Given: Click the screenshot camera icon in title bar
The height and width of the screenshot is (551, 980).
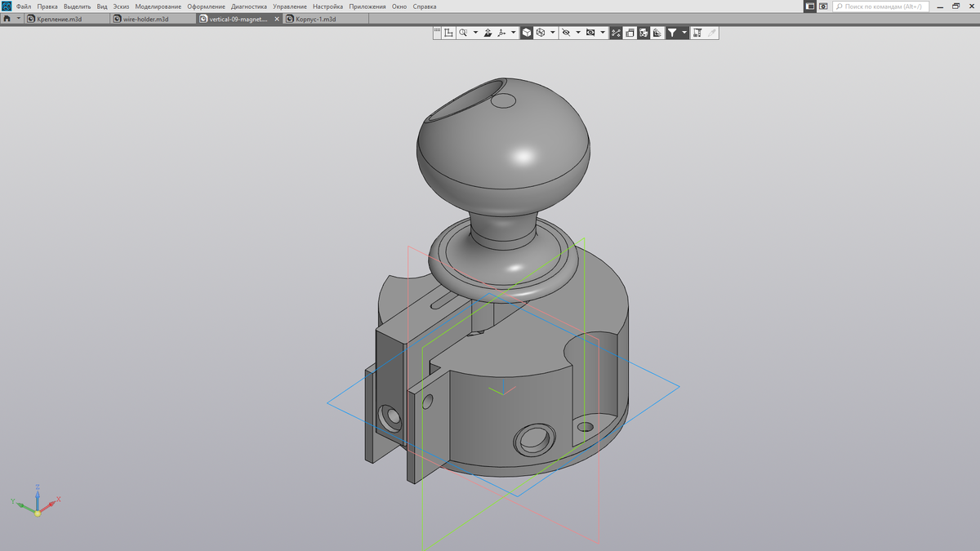Looking at the screenshot, I should [823, 6].
